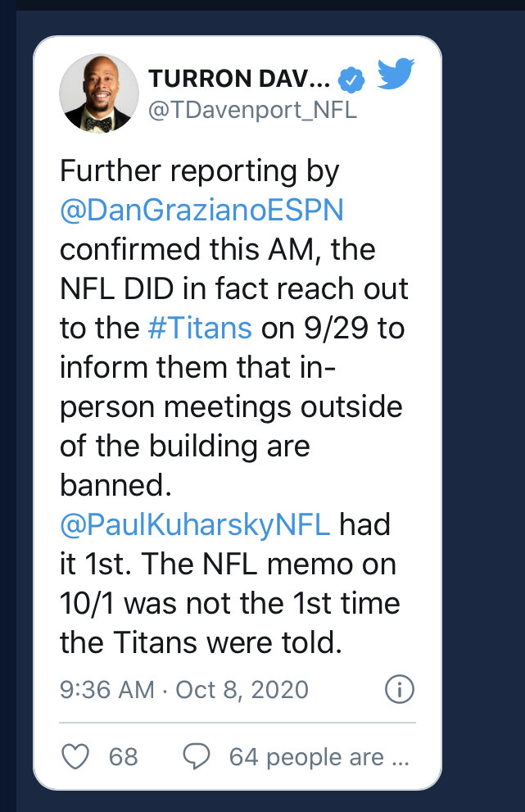Image resolution: width=525 pixels, height=812 pixels.
Task: Click the word 'banned.' in tweet
Action: click(116, 485)
